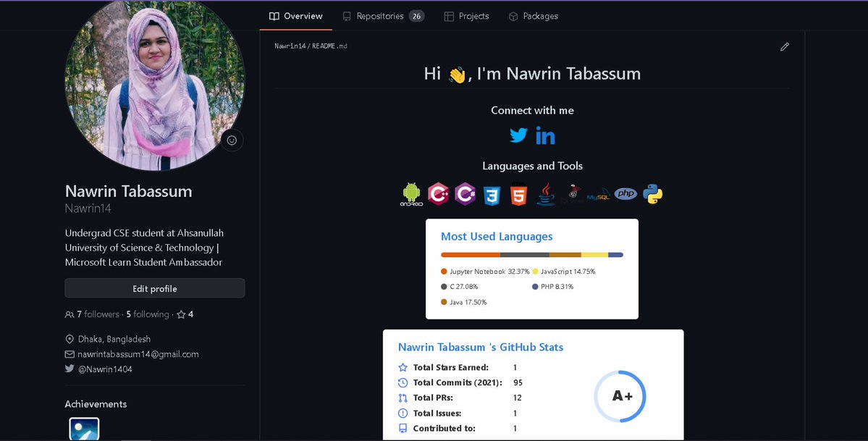
Task: Click the Dhaka, Bangladesh location text
Action: coord(114,338)
